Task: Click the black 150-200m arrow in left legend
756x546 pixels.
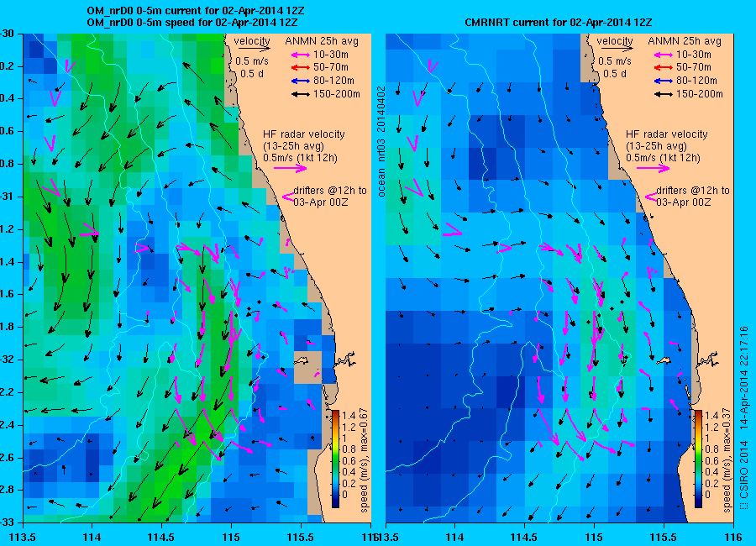Action: (301, 95)
